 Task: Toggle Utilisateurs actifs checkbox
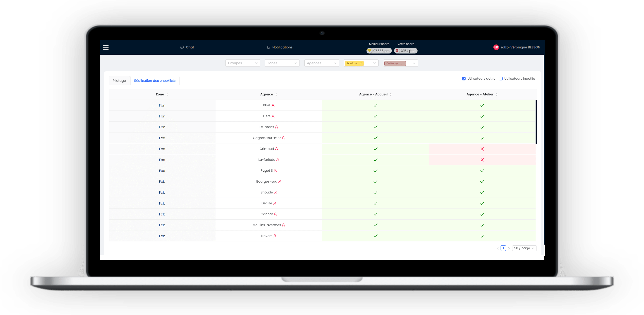(x=464, y=79)
